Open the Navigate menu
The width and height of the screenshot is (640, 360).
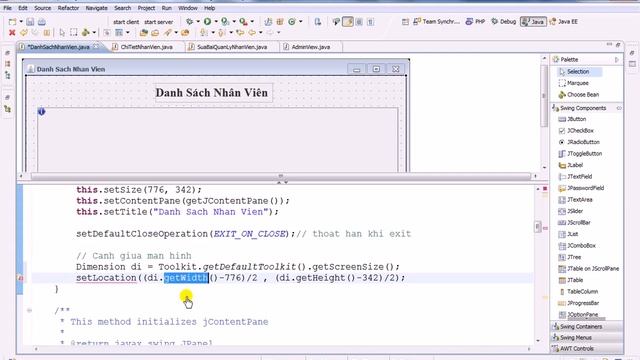[97, 8]
